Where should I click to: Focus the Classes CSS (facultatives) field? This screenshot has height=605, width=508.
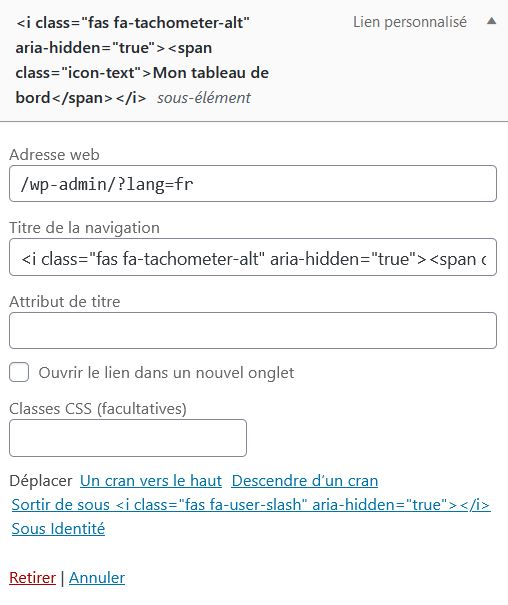coord(128,438)
